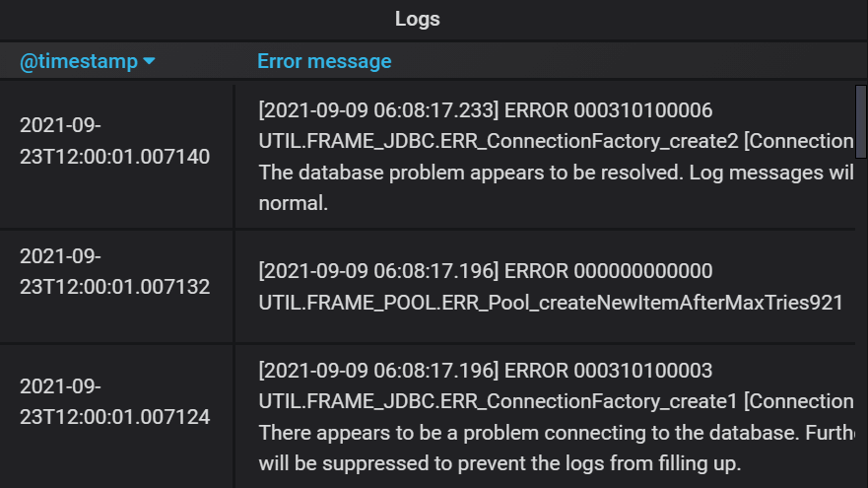This screenshot has width=868, height=488.
Task: Click the scrollbar track below the thumb
Action: pos(861,321)
